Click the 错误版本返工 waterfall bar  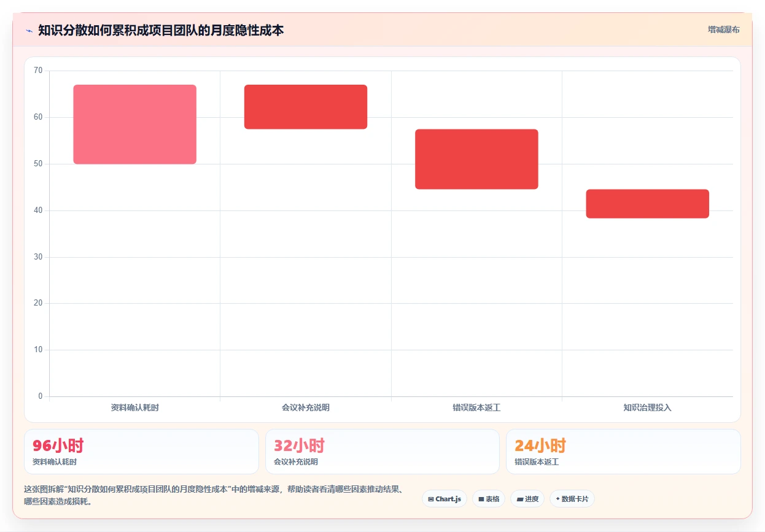coord(476,159)
